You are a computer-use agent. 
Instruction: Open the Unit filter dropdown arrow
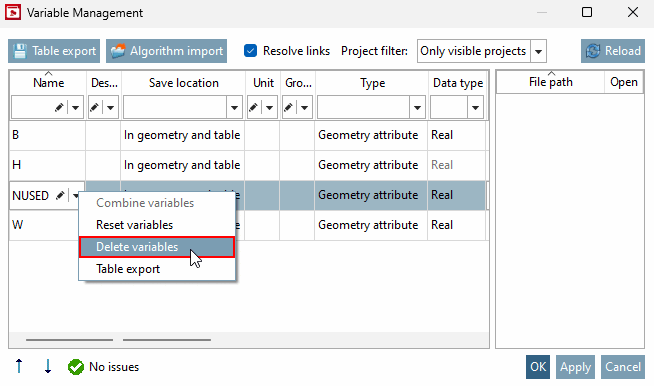[269, 108]
